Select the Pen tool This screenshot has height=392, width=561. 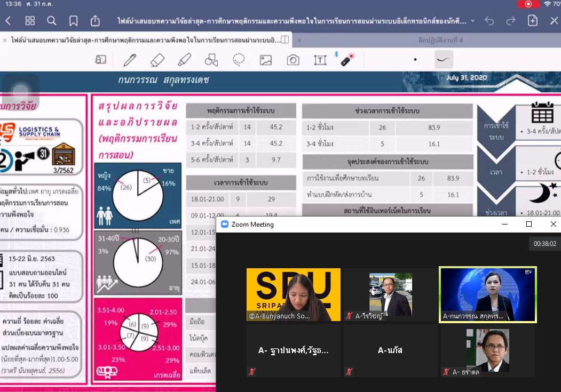(130, 60)
